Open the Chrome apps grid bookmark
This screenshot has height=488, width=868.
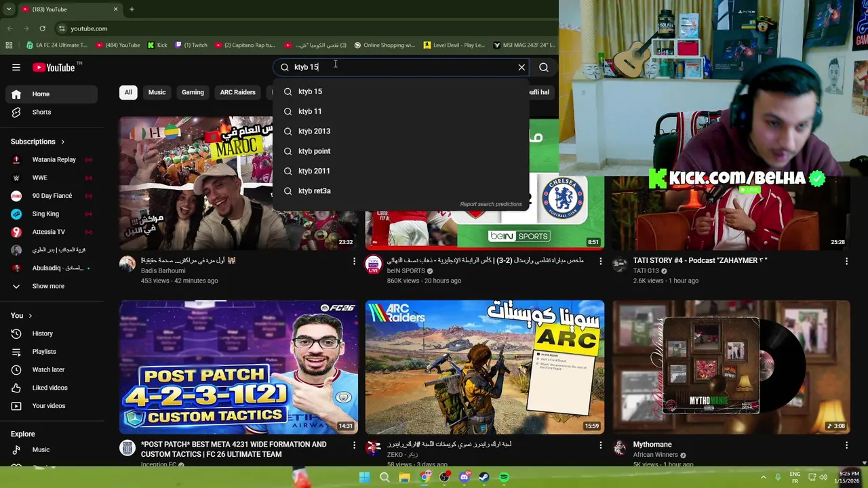9,45
